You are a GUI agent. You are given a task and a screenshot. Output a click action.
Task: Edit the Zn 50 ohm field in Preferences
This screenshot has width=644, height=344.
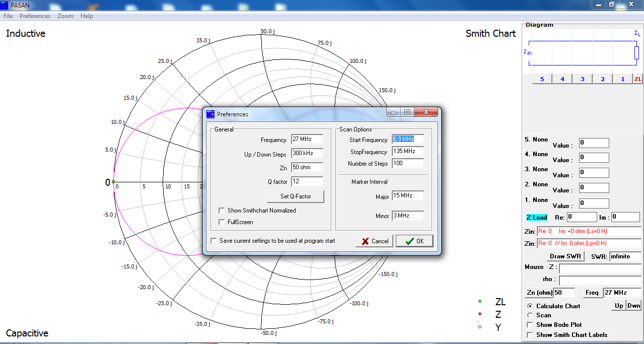pos(307,167)
